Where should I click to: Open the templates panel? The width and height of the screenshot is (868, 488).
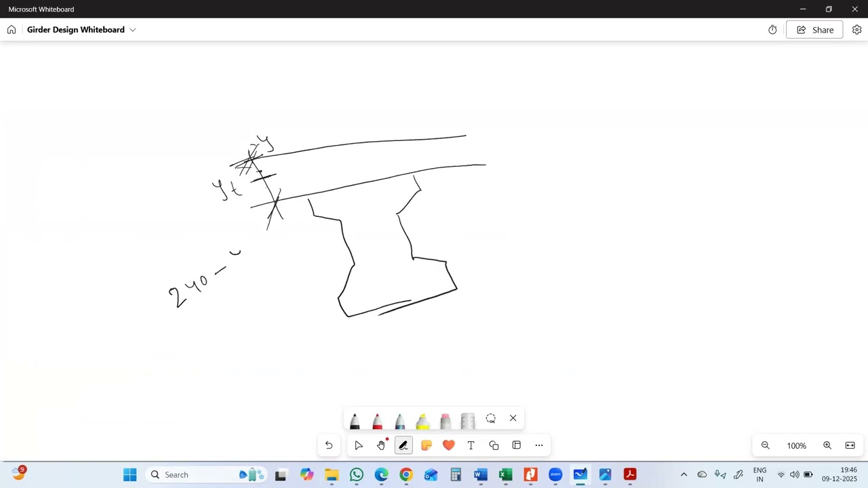[516, 445]
